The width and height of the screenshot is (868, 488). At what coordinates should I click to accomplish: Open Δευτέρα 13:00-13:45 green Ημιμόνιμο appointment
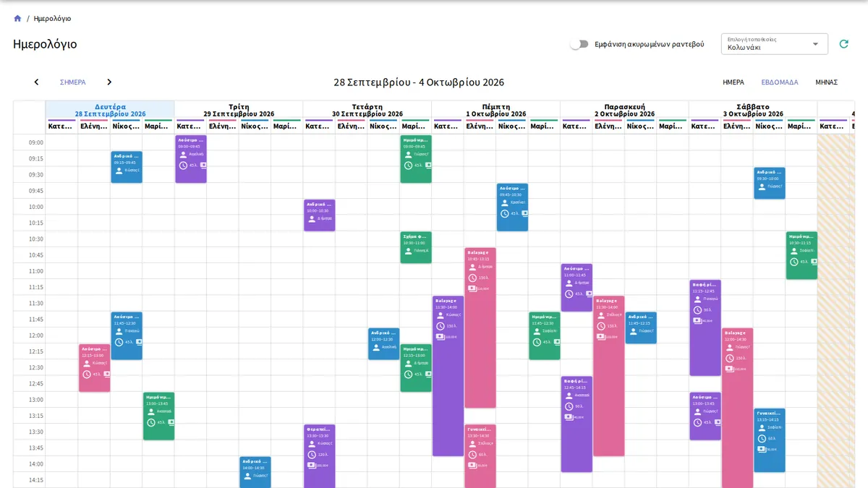159,416
